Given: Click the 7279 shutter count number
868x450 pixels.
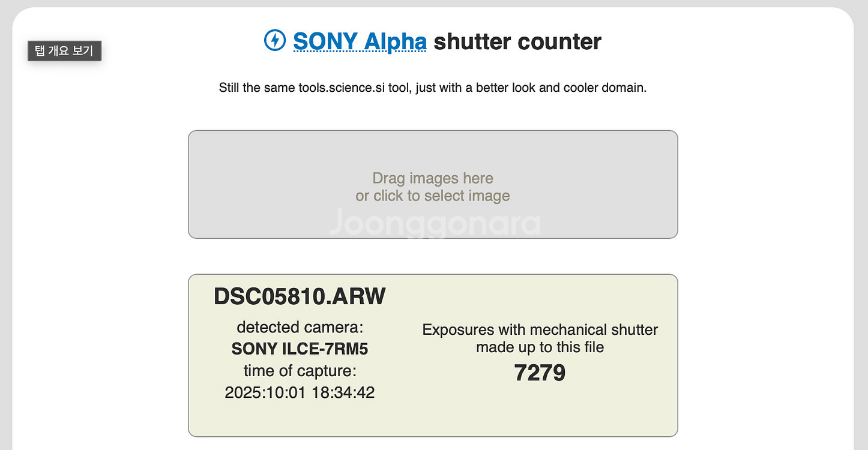Looking at the screenshot, I should point(540,373).
